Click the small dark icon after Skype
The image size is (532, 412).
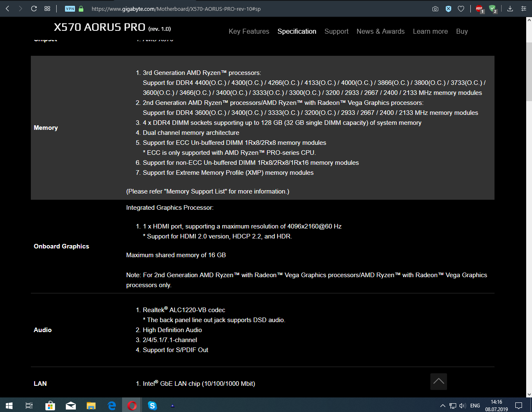tap(172, 405)
